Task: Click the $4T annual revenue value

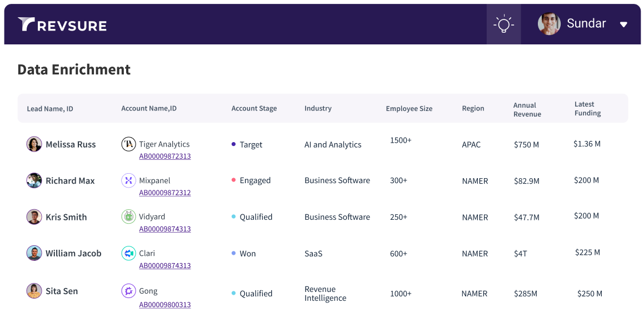Action: (521, 254)
